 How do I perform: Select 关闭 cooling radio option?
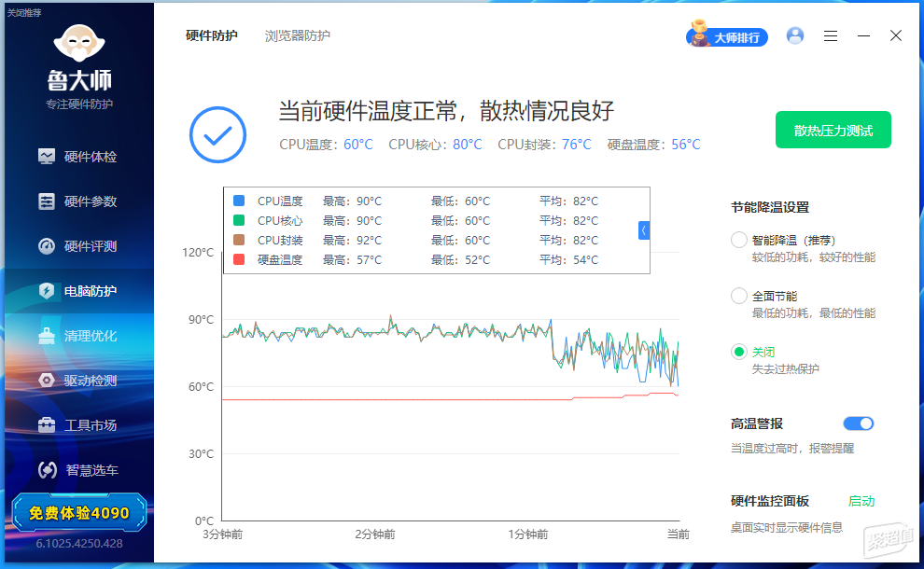point(739,352)
